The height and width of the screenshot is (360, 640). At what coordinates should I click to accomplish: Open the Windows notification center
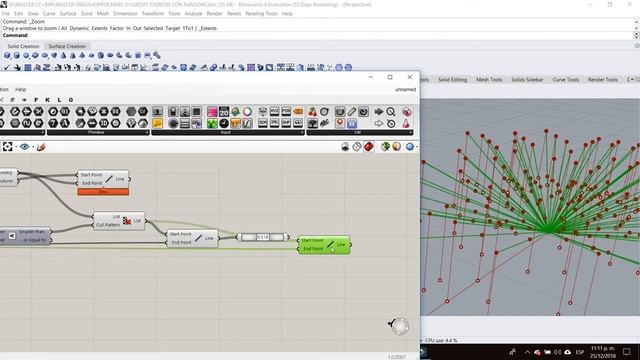(x=627, y=352)
